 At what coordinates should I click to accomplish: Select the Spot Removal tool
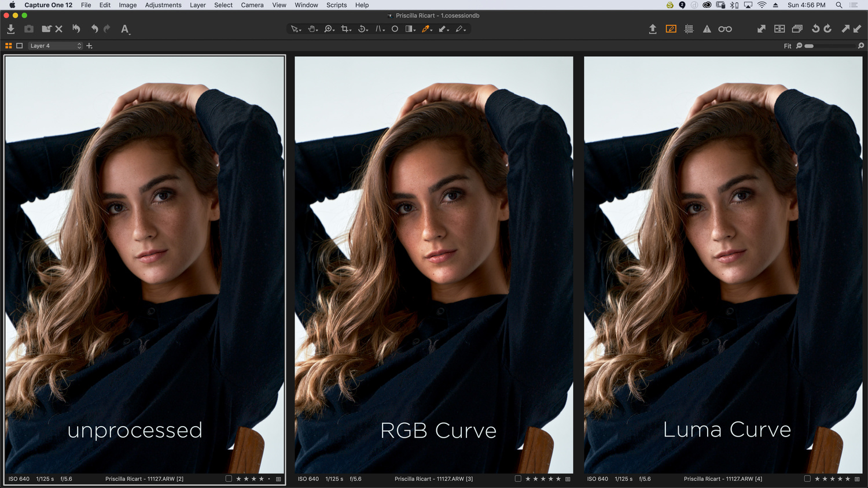tap(395, 29)
